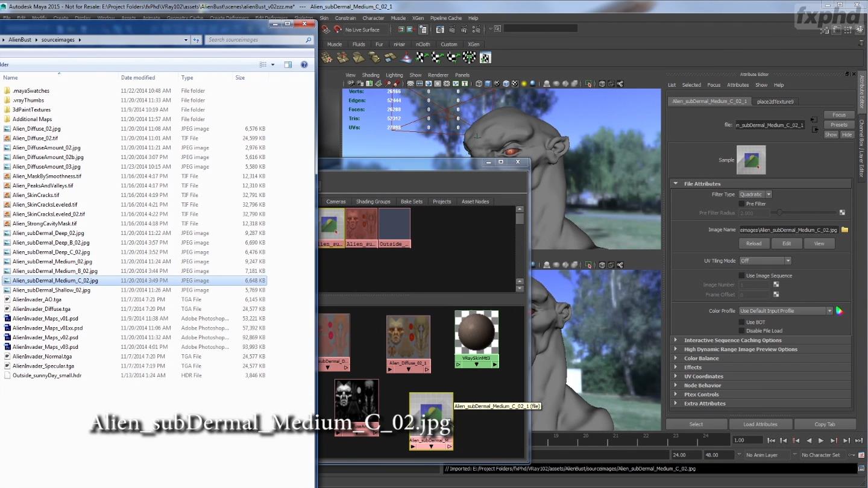Expand Interactive Sequence Caching Options section
868x488 pixels.
(x=761, y=340)
